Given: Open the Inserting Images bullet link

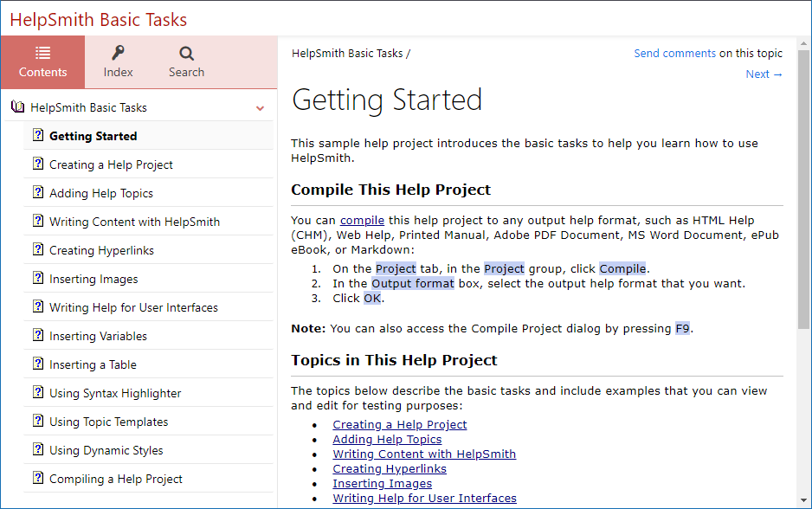Looking at the screenshot, I should coord(382,484).
